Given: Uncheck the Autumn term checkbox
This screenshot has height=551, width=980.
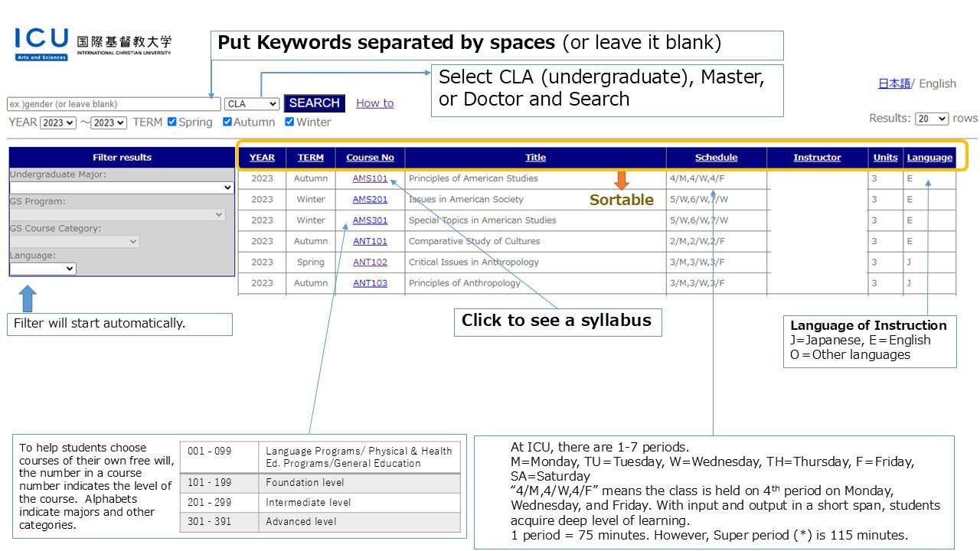Looking at the screenshot, I should 227,122.
